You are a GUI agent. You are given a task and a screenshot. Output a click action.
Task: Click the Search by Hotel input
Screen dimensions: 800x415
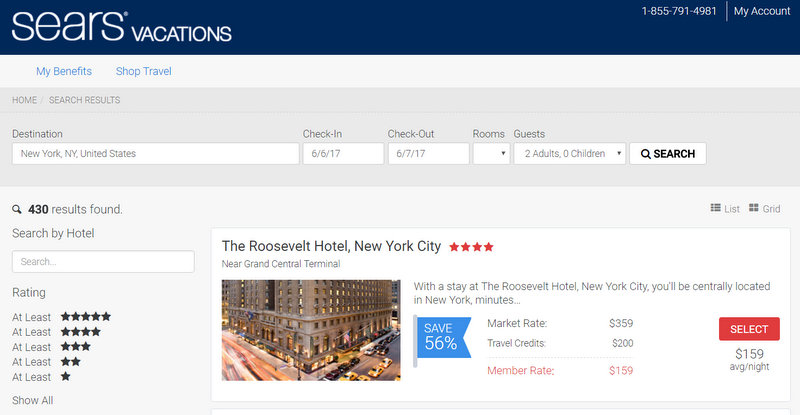pyautogui.click(x=103, y=261)
